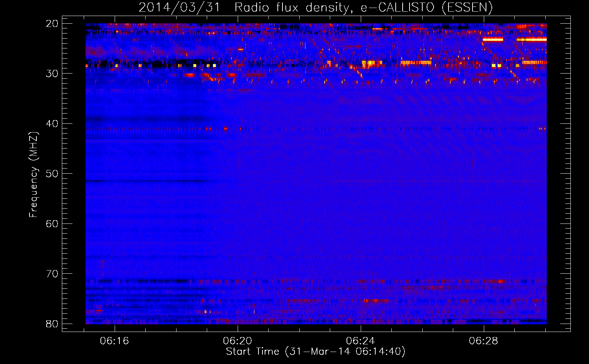
Task: Click the 06:28 time tick label
Action: (483, 341)
